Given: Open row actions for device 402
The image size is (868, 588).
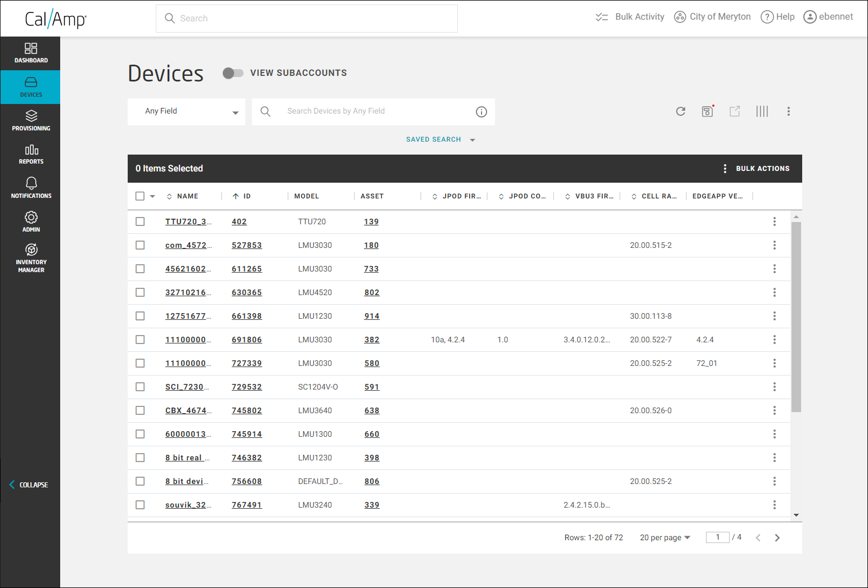Looking at the screenshot, I should 775,221.
